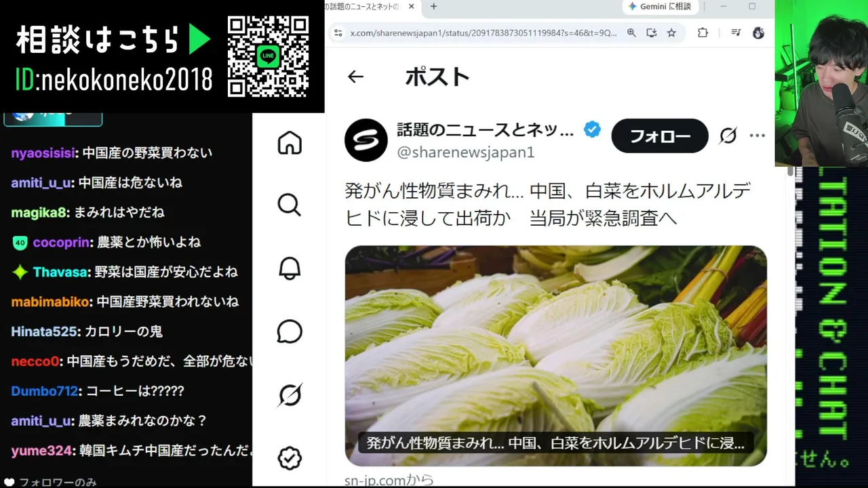
Task: Open the site information icon in address bar
Action: [x=338, y=33]
